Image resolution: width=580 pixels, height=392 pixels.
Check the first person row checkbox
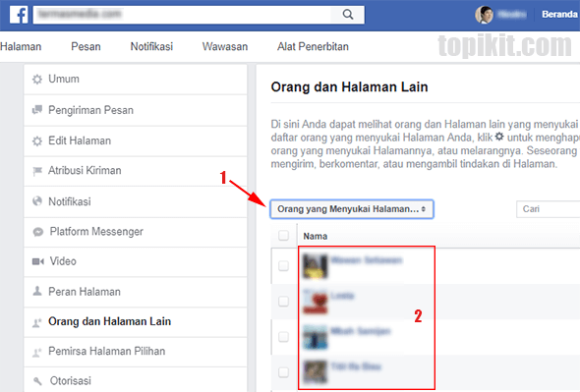coord(284,266)
